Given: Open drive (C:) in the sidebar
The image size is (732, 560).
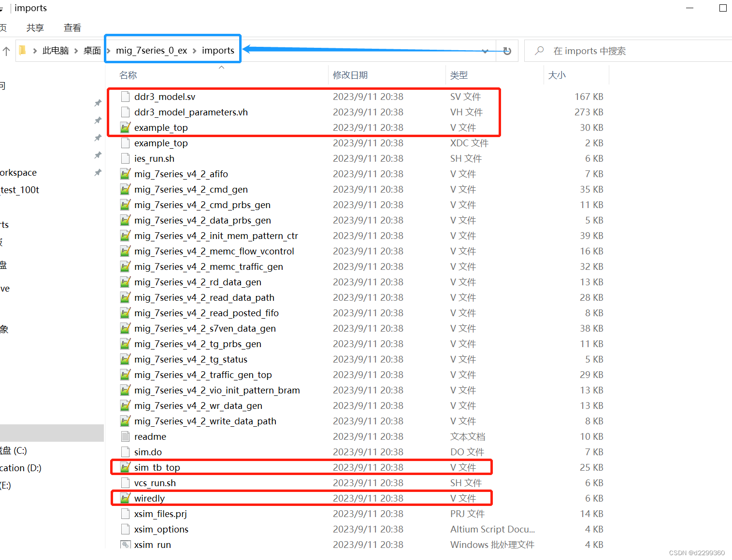Looking at the screenshot, I should pos(14,450).
